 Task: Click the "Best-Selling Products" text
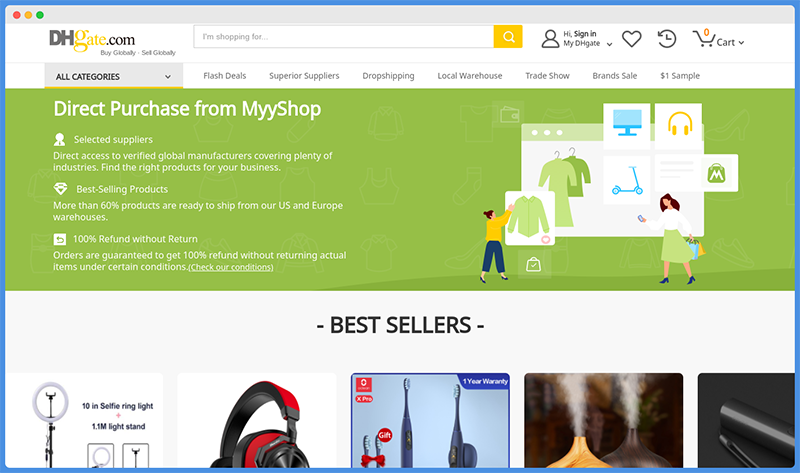click(x=122, y=189)
